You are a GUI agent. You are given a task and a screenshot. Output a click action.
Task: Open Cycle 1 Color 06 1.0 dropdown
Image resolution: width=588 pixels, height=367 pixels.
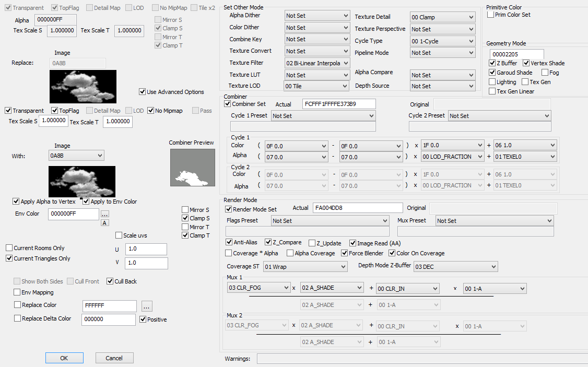525,145
